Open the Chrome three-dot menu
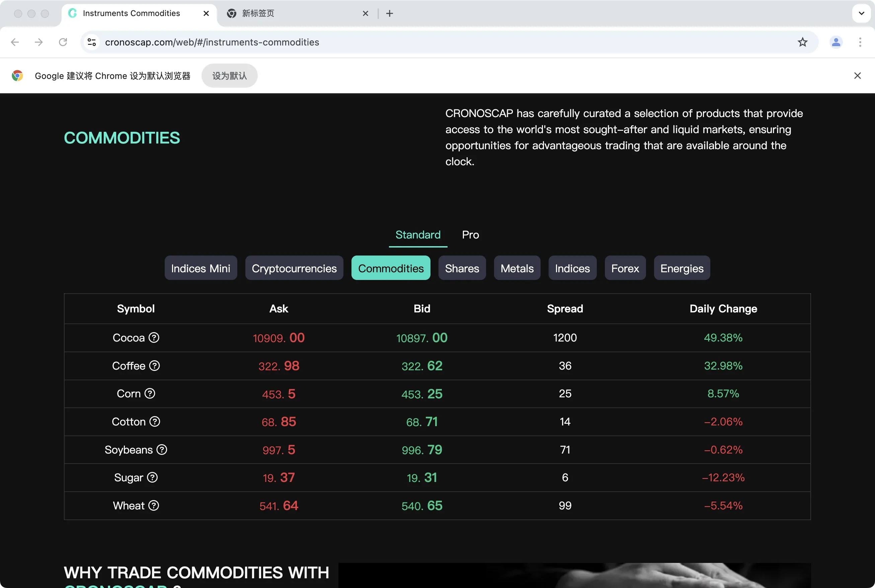 click(860, 42)
